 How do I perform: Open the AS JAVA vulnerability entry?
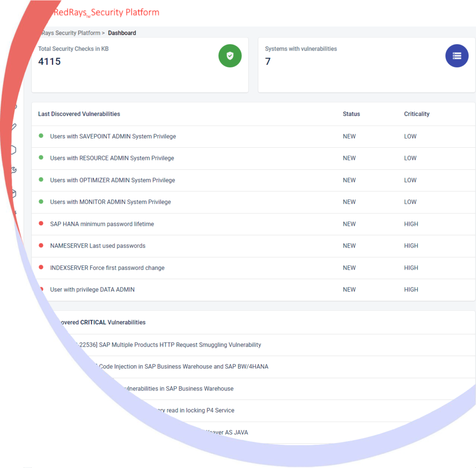pos(227,432)
